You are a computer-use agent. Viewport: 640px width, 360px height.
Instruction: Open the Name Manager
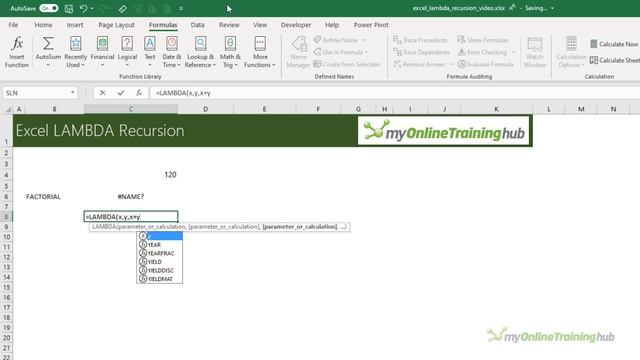pyautogui.click(x=298, y=51)
